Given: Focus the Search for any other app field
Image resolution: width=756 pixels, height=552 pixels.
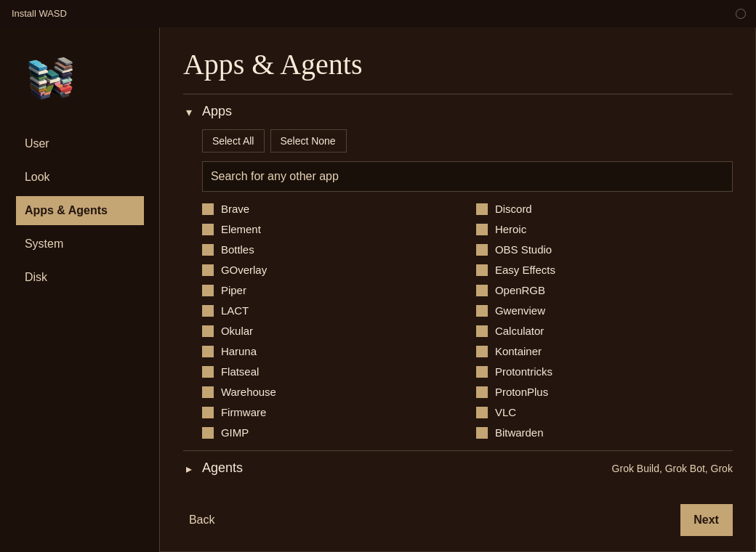Looking at the screenshot, I should click(x=467, y=176).
